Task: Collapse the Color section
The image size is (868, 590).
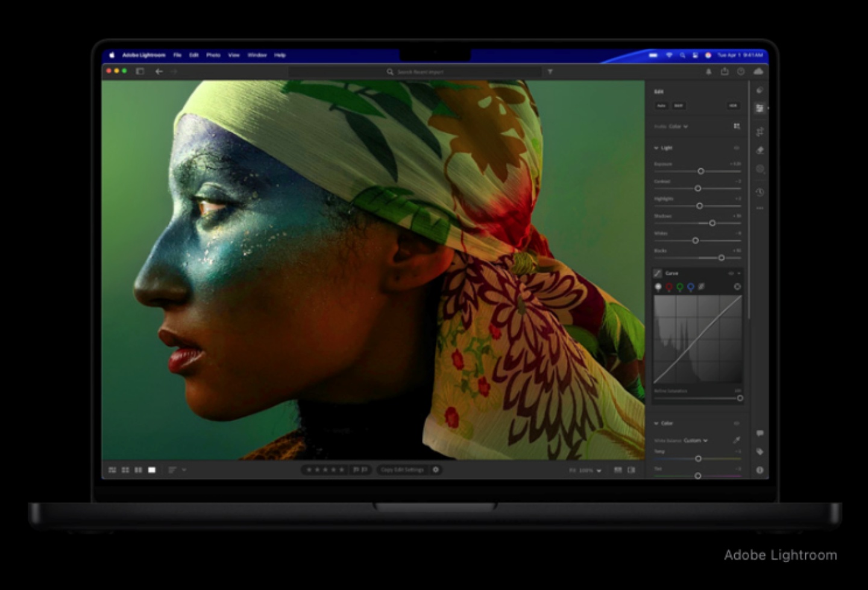Action: pos(656,423)
